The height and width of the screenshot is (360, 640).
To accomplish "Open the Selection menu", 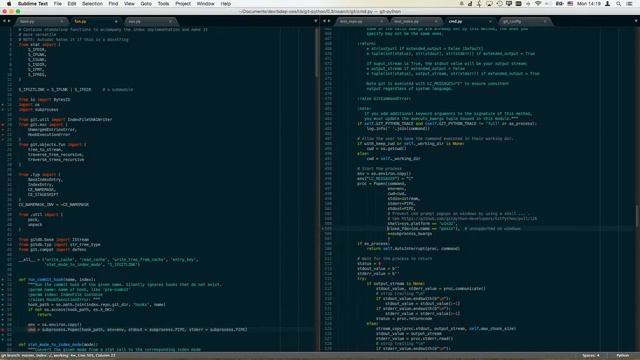I will (92, 4).
